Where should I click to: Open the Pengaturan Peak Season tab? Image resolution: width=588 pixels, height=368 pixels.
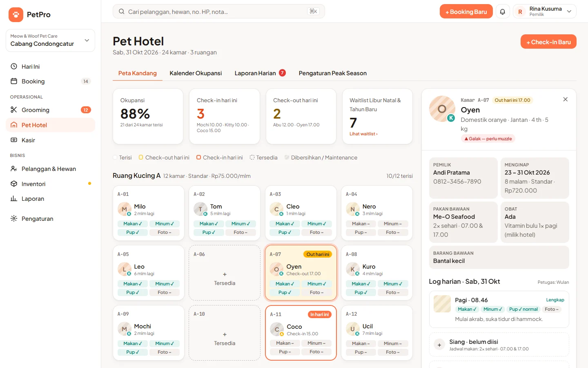[x=333, y=73]
